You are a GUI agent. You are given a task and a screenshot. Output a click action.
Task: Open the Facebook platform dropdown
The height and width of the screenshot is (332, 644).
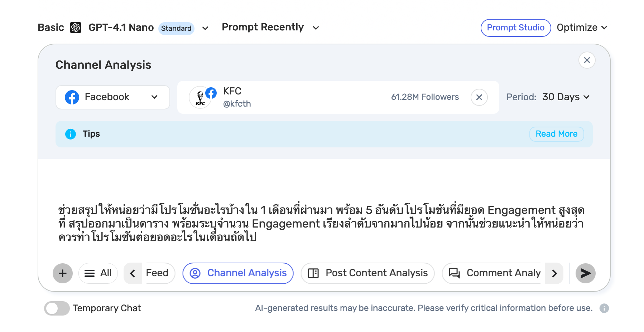[x=112, y=97]
